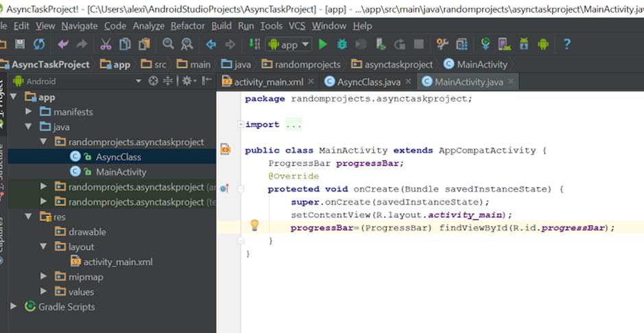Screen dimensions: 644x333
Task: Click the Replace magnifier-with-A icon
Action: pos(187,44)
